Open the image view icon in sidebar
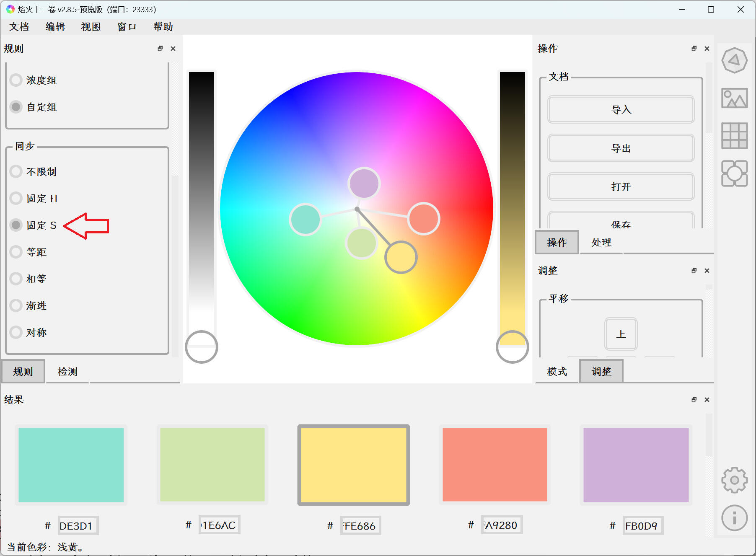 click(x=734, y=98)
